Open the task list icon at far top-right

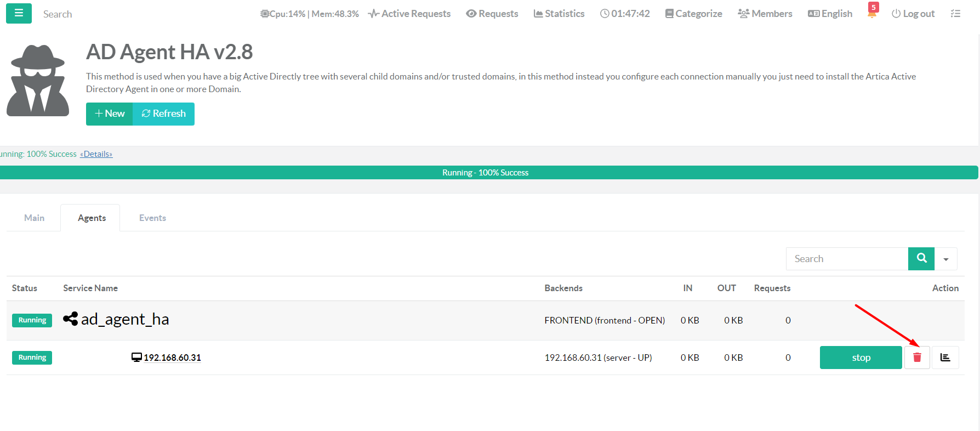tap(955, 14)
